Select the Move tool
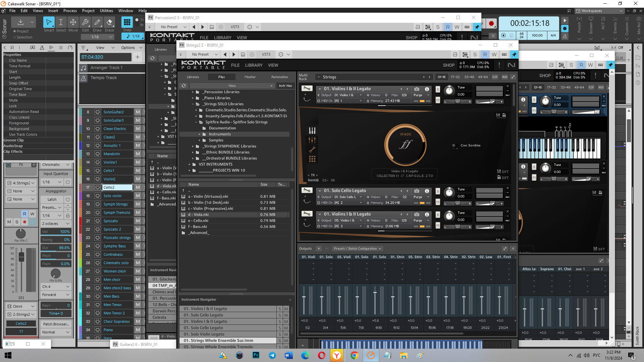The width and height of the screenshot is (644, 362). (73, 22)
